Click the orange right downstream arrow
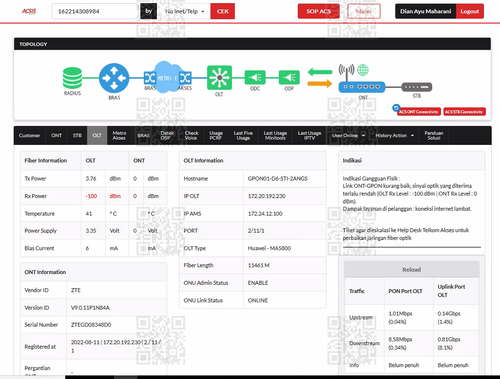 coord(320,83)
